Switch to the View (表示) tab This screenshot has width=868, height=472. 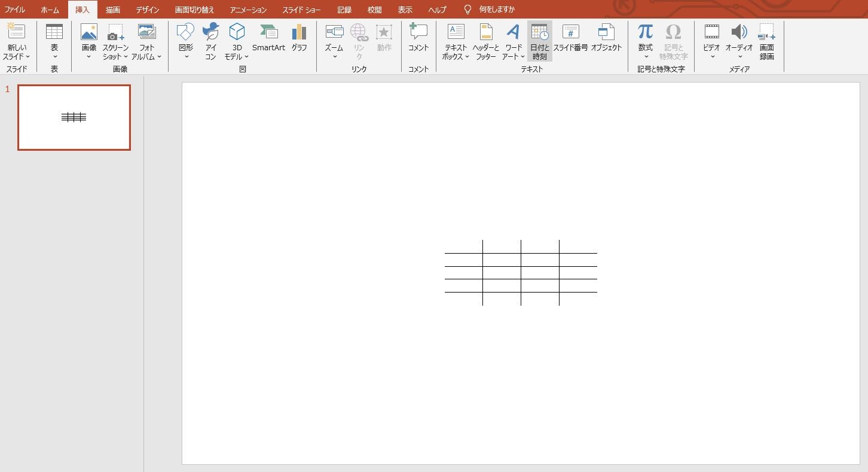(x=405, y=10)
